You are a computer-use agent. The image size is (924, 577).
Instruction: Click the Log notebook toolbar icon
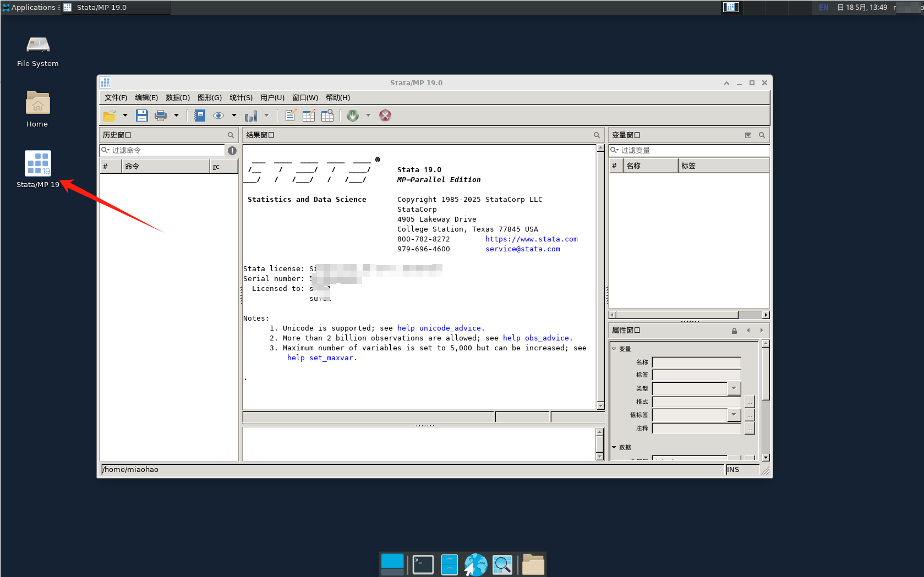coord(200,116)
